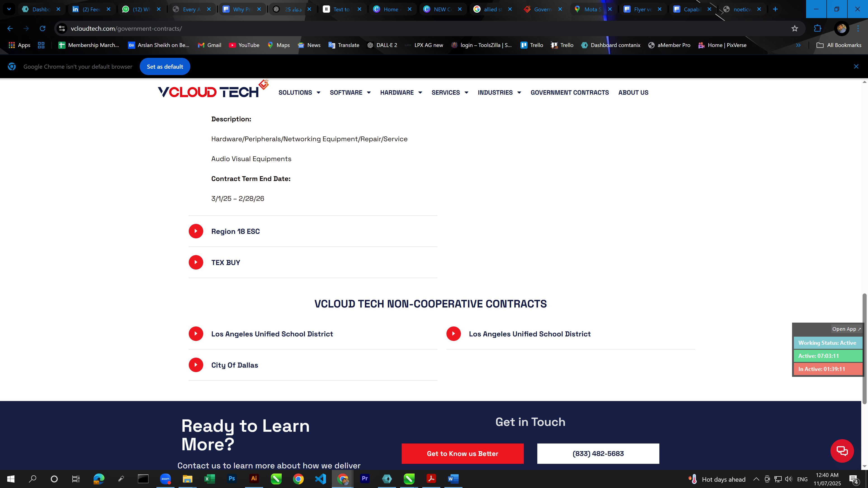Click the address bar URL field
This screenshot has width=868, height=488.
click(428, 29)
